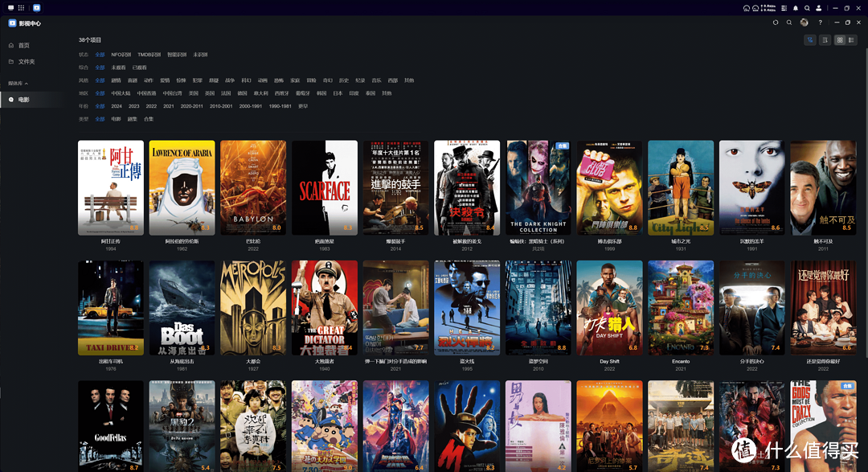Open The Dark Knight Collection poster
The height and width of the screenshot is (472, 868).
538,188
